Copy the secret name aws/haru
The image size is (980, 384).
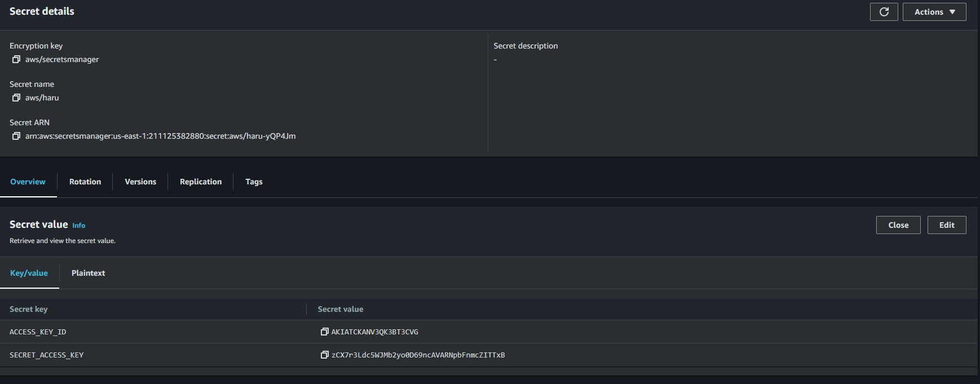pyautogui.click(x=16, y=98)
